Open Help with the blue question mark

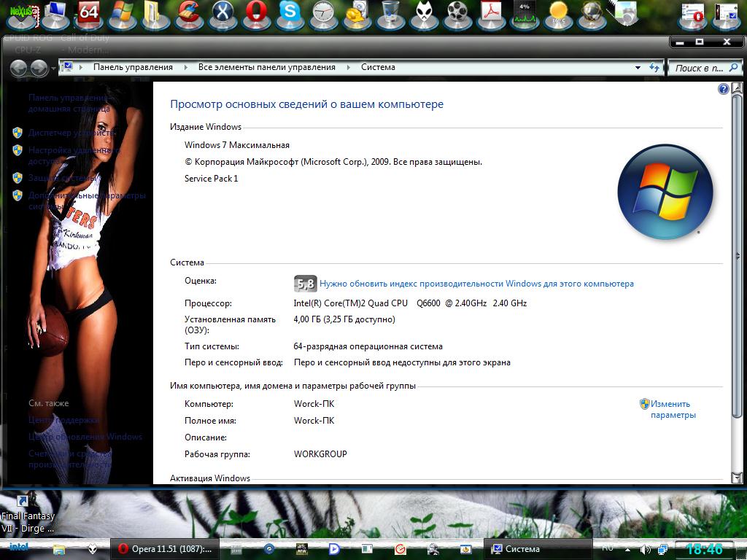(723, 89)
